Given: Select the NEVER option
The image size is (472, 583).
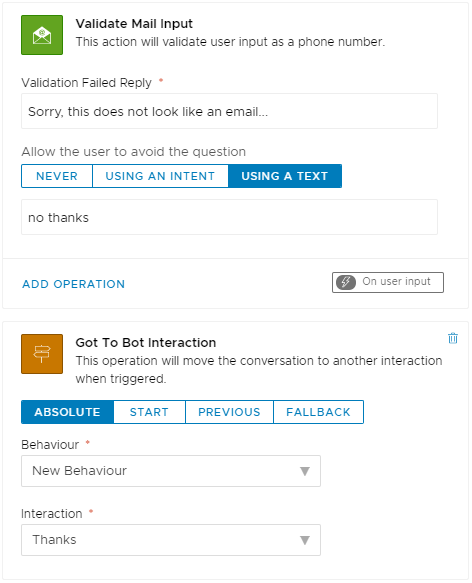Looking at the screenshot, I should click(57, 176).
